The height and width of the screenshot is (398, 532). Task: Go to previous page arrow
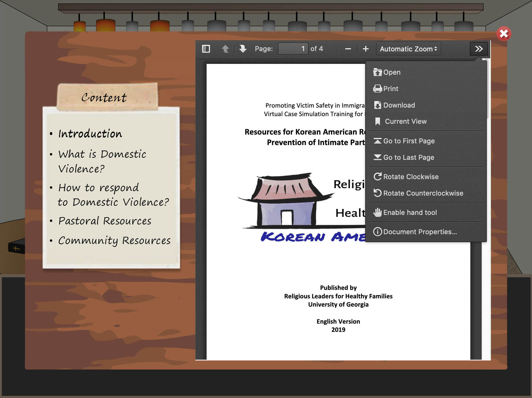click(x=225, y=49)
